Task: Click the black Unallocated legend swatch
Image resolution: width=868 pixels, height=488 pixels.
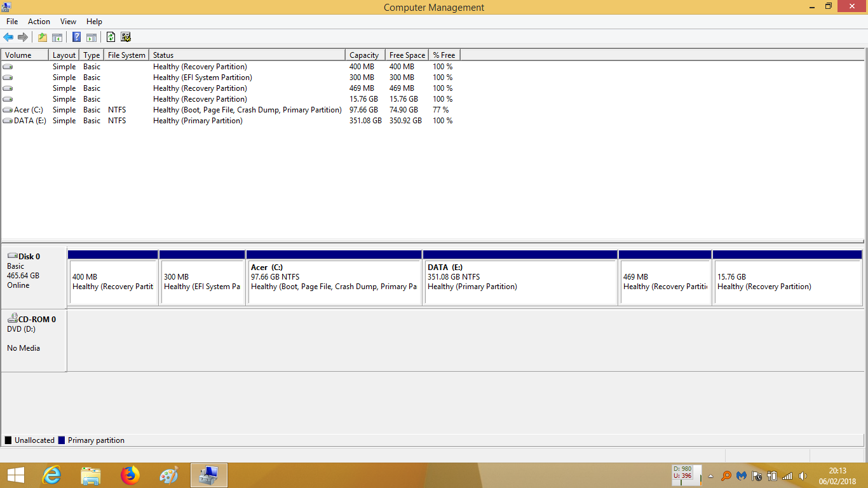Action: tap(8, 440)
